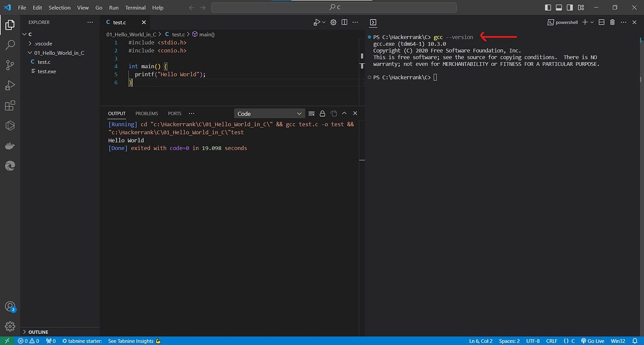Image resolution: width=644 pixels, height=345 pixels.
Task: Open the Help menu
Action: coord(158,8)
